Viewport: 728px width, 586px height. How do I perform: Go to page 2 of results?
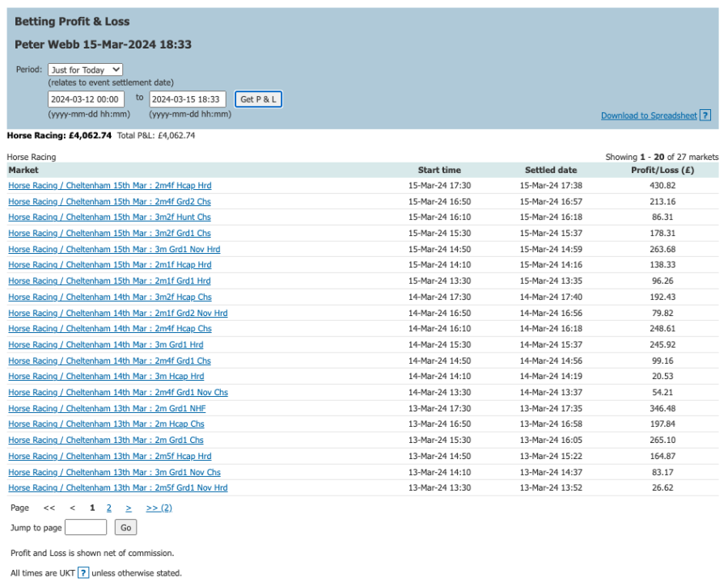tap(109, 508)
